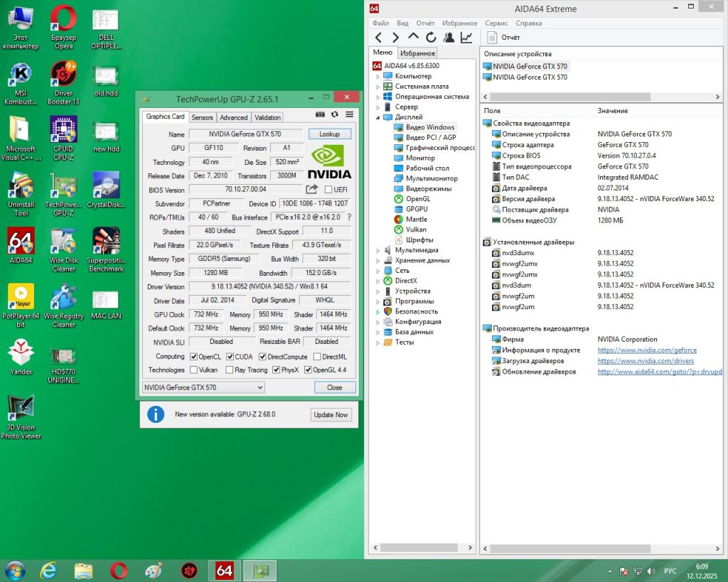
Task: Open the Сервис menu
Action: click(496, 23)
